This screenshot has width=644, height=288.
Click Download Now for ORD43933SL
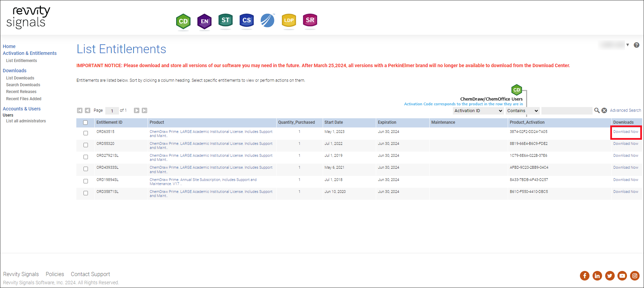[626, 167]
